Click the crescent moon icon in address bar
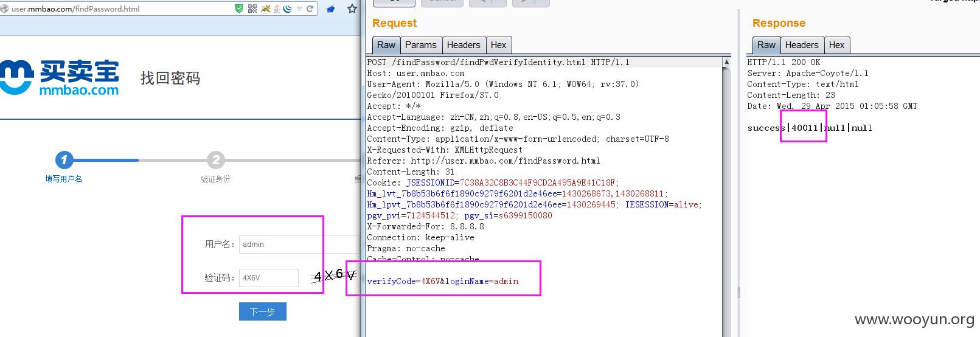This screenshot has height=337, width=980. 288,9
